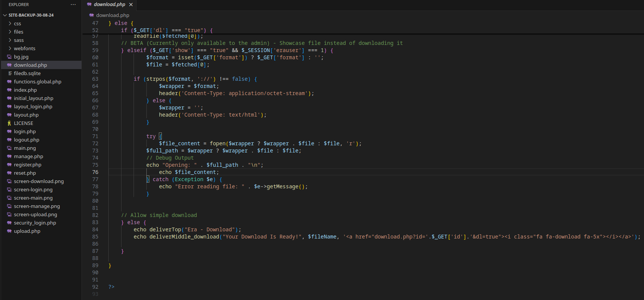Viewport: 644px width, 300px height.
Task: Click line number 76 in the gutter
Action: coord(95,172)
